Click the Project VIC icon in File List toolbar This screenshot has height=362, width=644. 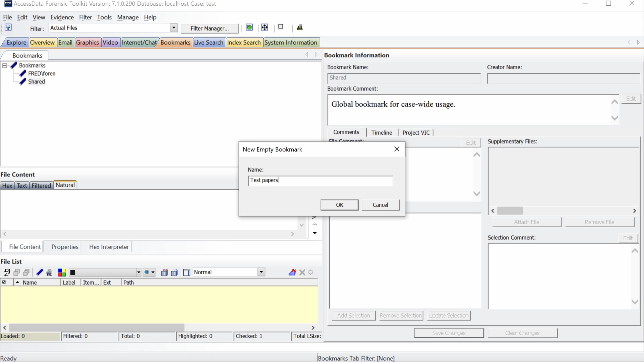click(49, 272)
